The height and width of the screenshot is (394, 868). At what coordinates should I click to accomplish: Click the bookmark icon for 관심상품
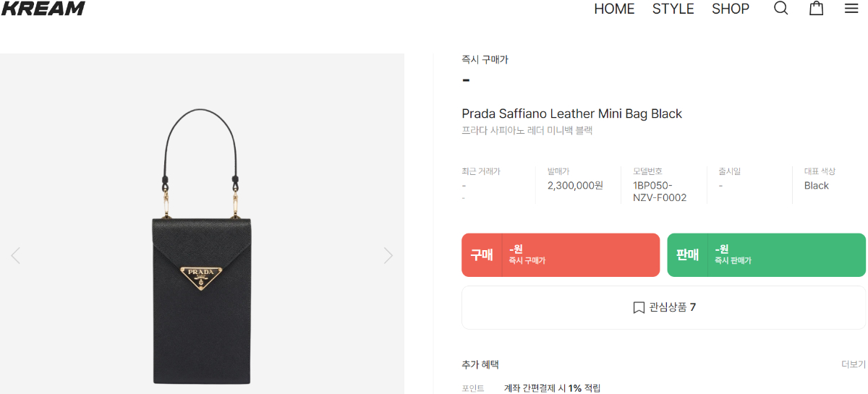[639, 308]
